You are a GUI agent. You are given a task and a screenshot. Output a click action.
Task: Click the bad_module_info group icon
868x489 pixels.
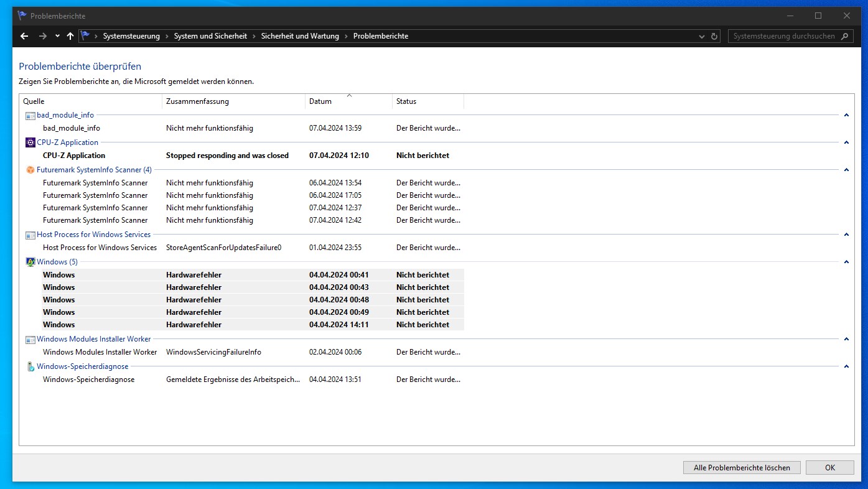(x=30, y=115)
